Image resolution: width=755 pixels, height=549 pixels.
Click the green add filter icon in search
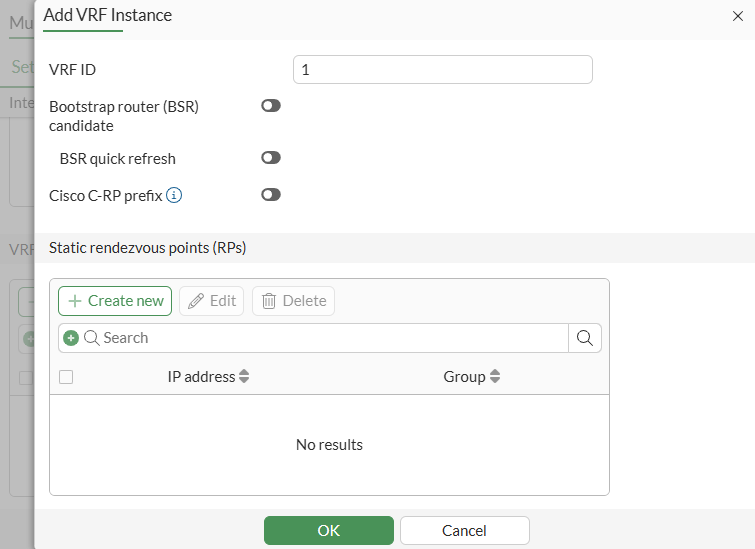71,338
